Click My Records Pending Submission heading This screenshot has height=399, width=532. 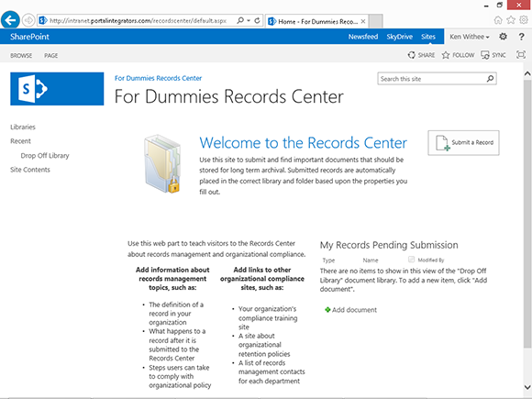(389, 245)
